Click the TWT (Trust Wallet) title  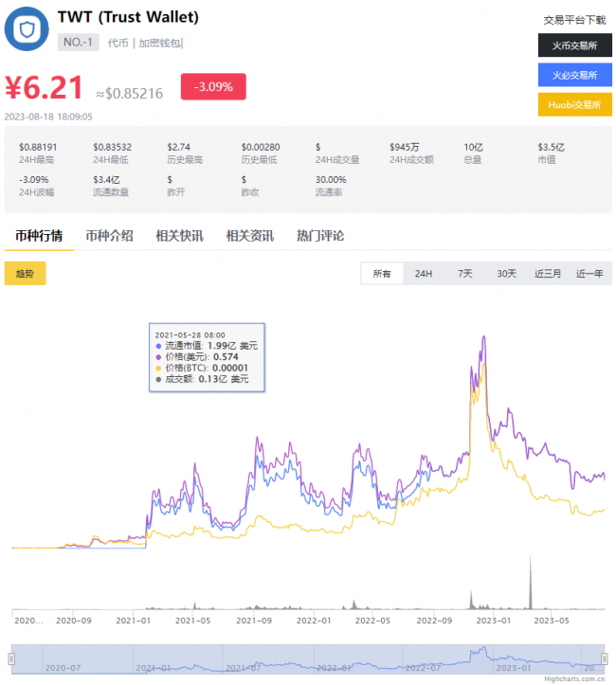128,17
